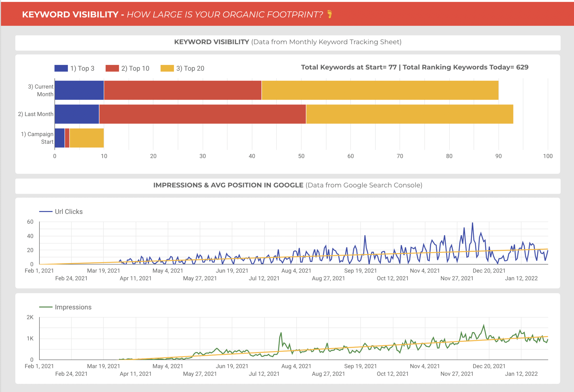
Task: Click 'Oct 12, 2021' on the Impressions axis
Action: tap(393, 374)
